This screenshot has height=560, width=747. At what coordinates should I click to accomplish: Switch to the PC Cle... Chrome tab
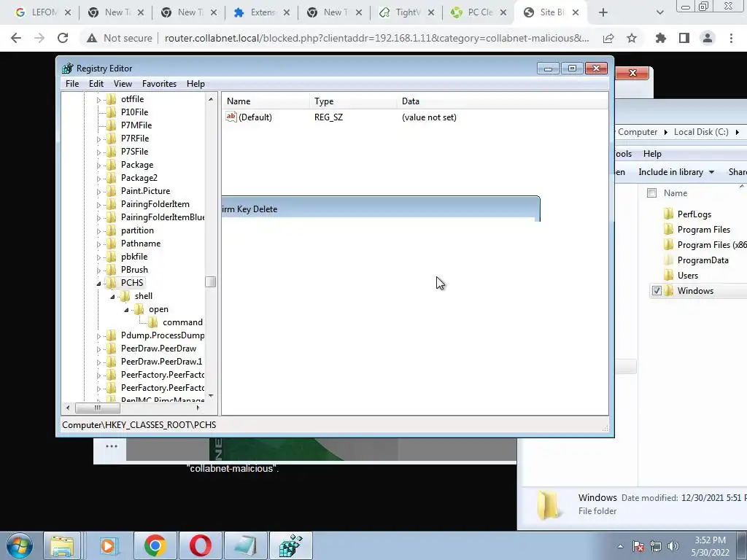(479, 13)
